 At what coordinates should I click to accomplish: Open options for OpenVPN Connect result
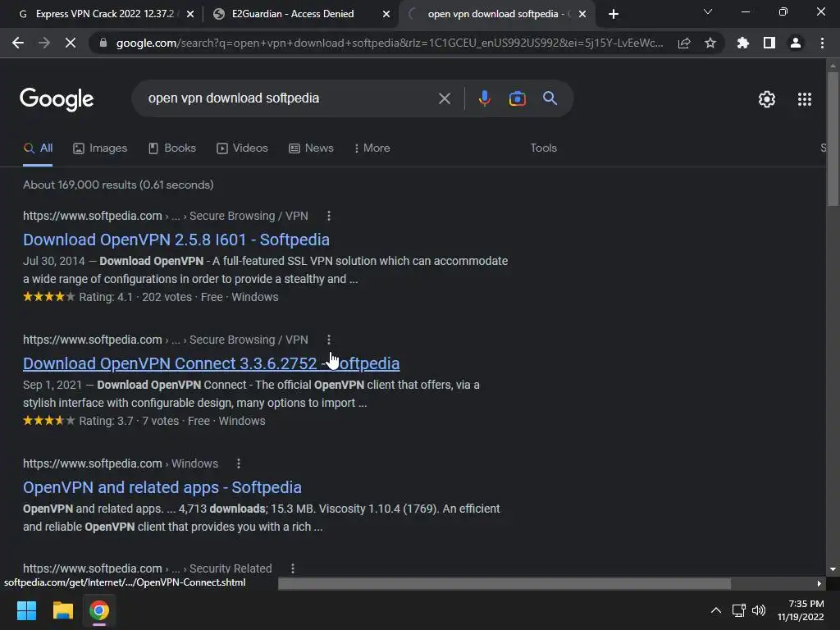tap(329, 340)
